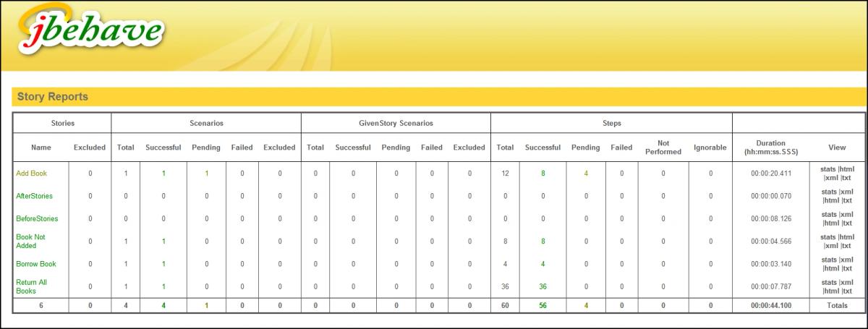Select AfterStories duration 00:00:00.070
This screenshot has height=329, width=868.
pyautogui.click(x=771, y=196)
